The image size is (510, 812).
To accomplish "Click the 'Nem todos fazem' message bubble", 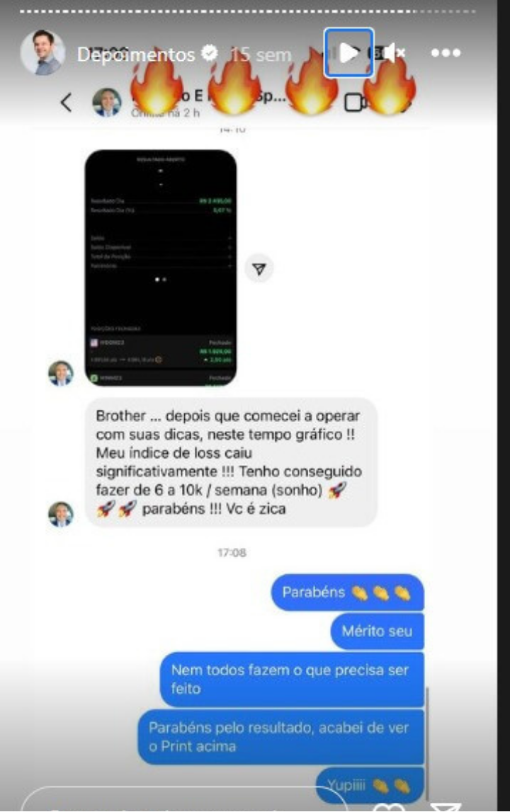I will [x=292, y=680].
